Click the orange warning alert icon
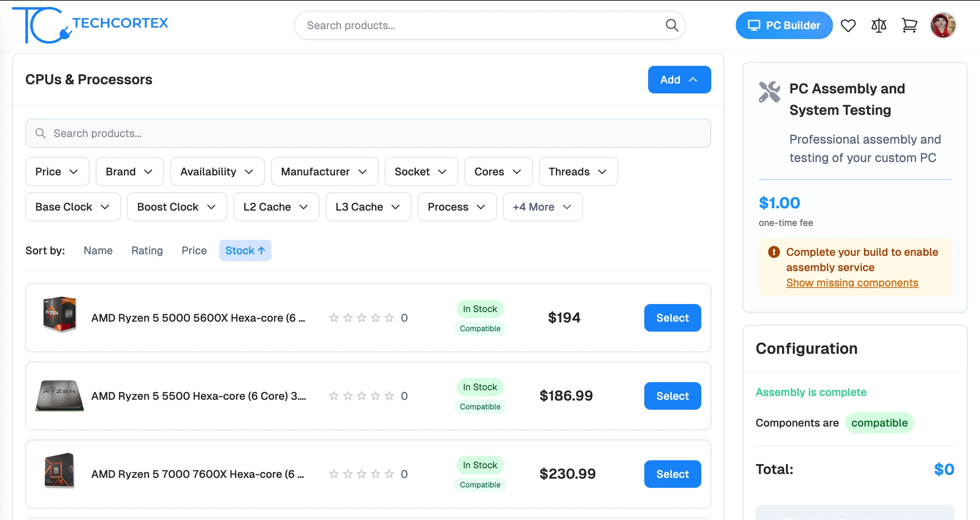This screenshot has height=520, width=980. (774, 252)
